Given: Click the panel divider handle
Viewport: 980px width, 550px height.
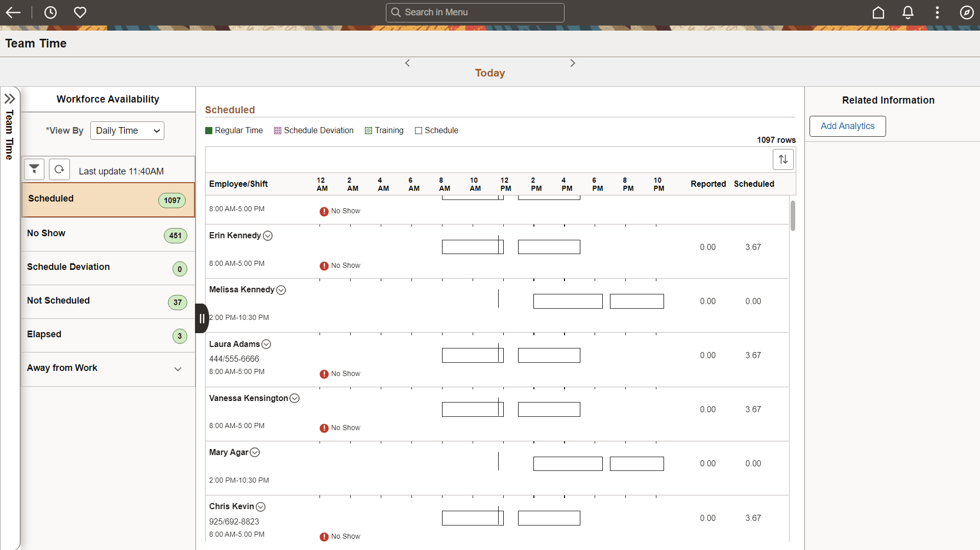Looking at the screenshot, I should (202, 318).
